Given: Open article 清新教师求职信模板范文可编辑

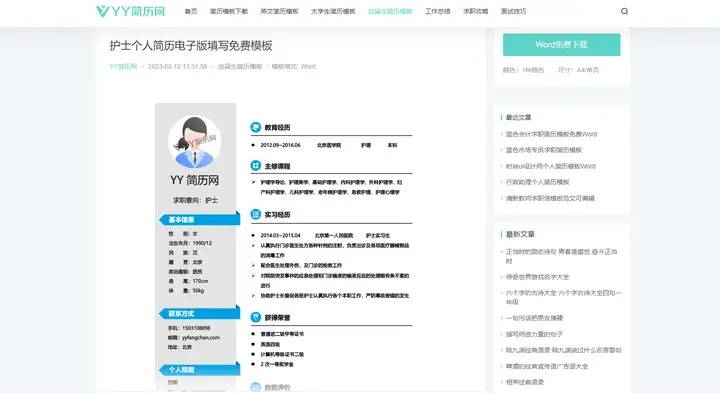Looking at the screenshot, I should click(550, 198).
